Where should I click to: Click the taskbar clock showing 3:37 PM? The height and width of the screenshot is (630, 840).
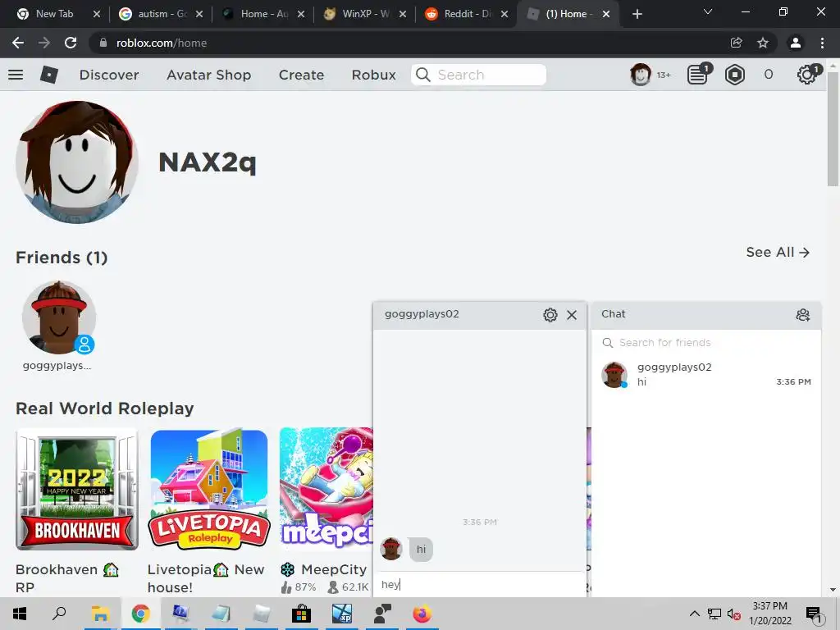(x=769, y=614)
